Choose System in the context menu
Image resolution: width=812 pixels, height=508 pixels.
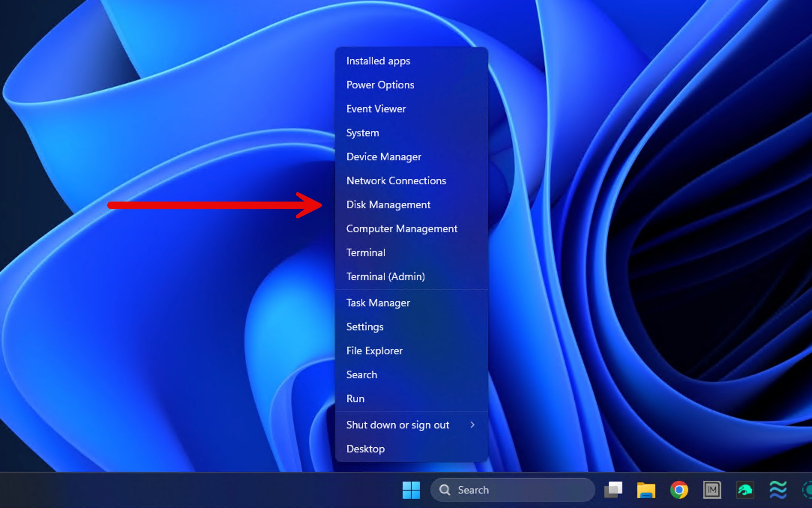411,133
